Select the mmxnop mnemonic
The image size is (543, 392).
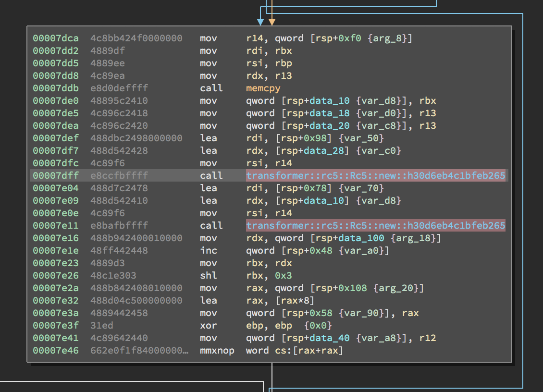[x=217, y=351]
